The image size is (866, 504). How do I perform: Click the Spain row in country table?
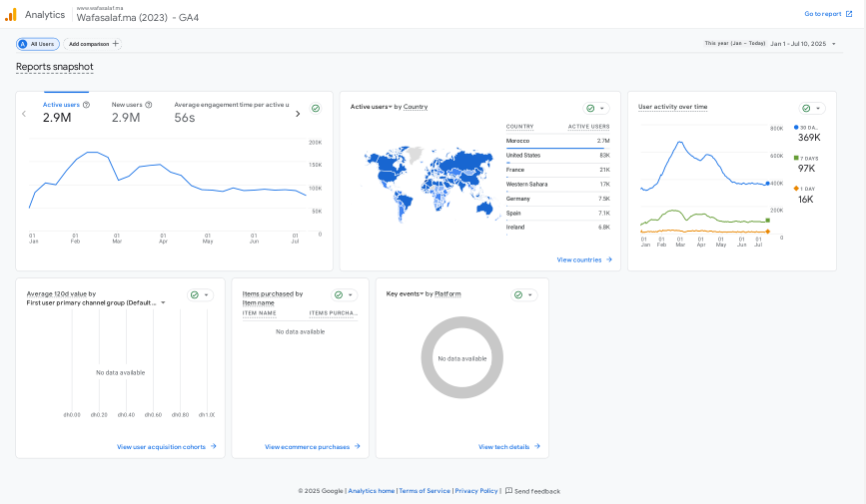(x=557, y=213)
